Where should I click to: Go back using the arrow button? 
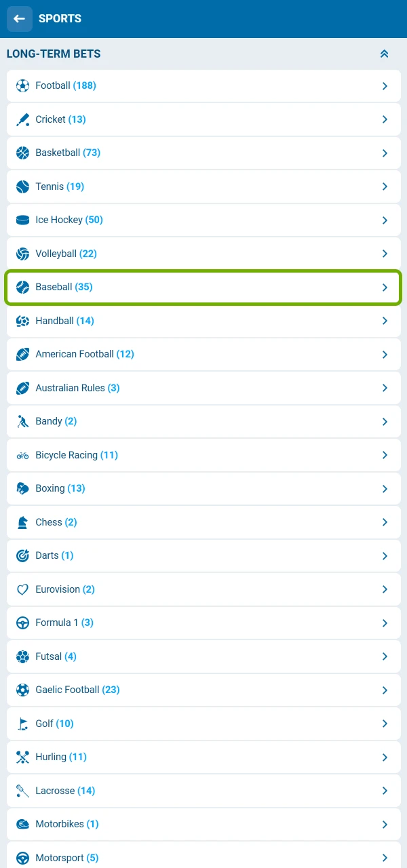click(19, 18)
